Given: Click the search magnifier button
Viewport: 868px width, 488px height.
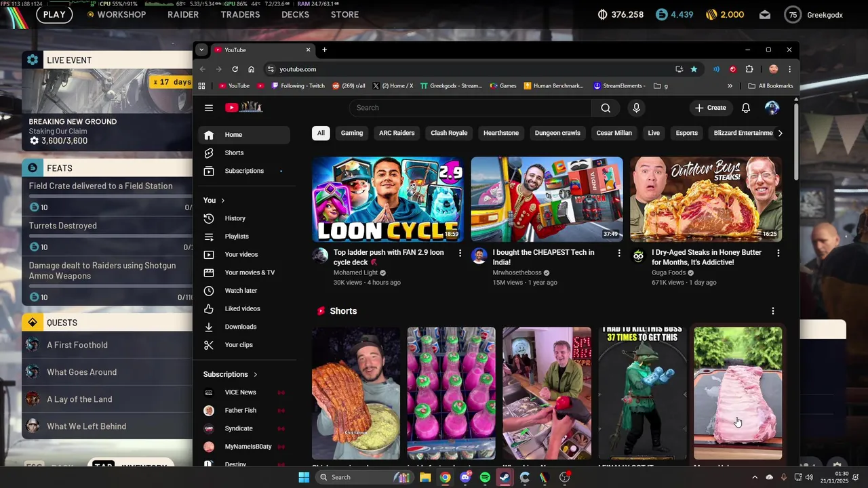Looking at the screenshot, I should [x=606, y=108].
